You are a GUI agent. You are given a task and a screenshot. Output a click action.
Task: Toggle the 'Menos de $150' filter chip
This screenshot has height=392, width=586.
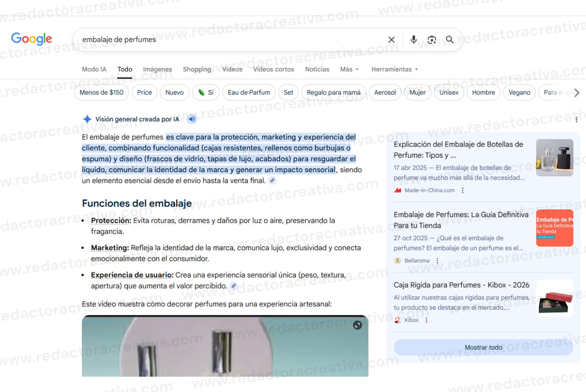(x=102, y=92)
